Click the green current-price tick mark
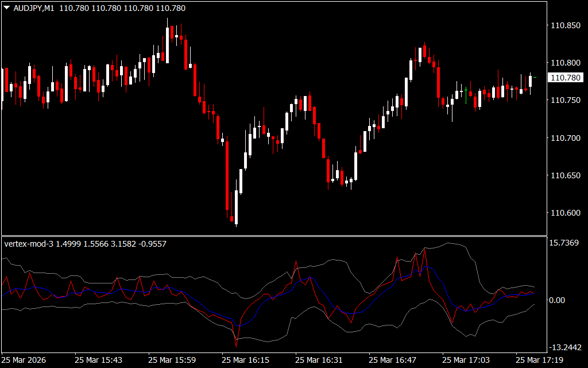Screen dimensions: 588x368 pyautogui.click(x=535, y=77)
